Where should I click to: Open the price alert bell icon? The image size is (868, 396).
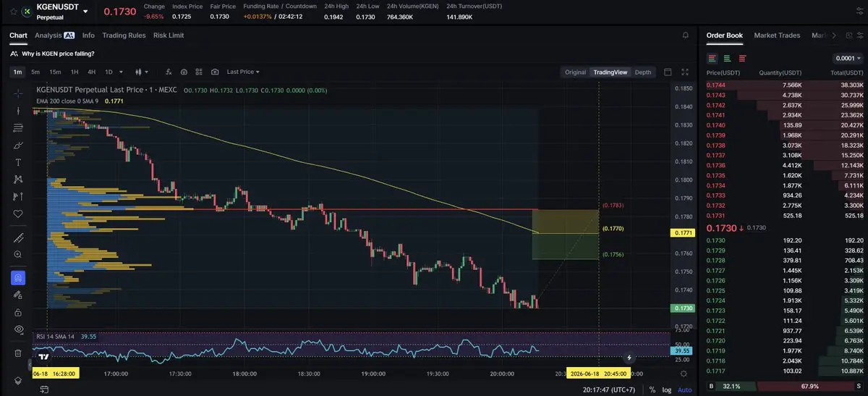coord(686,35)
